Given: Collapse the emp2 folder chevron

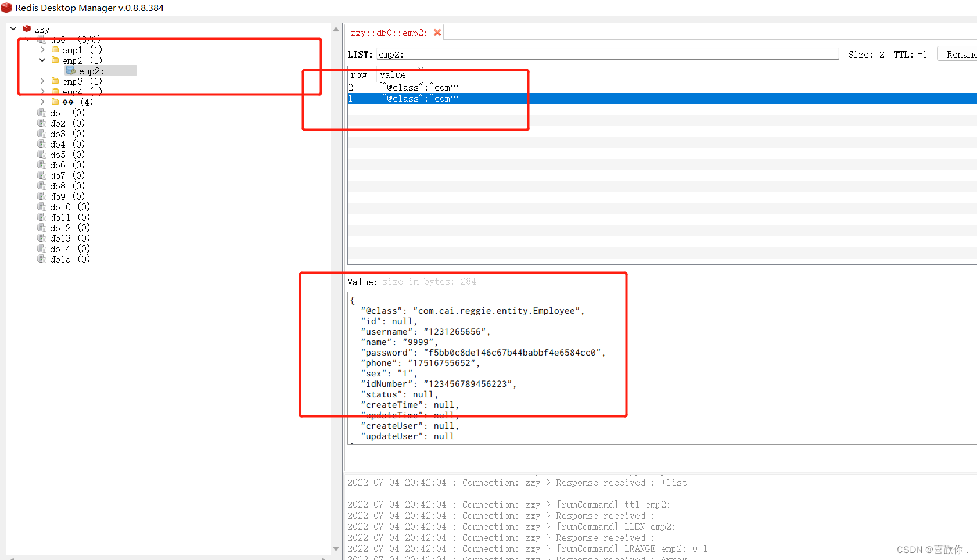Looking at the screenshot, I should tap(41, 60).
